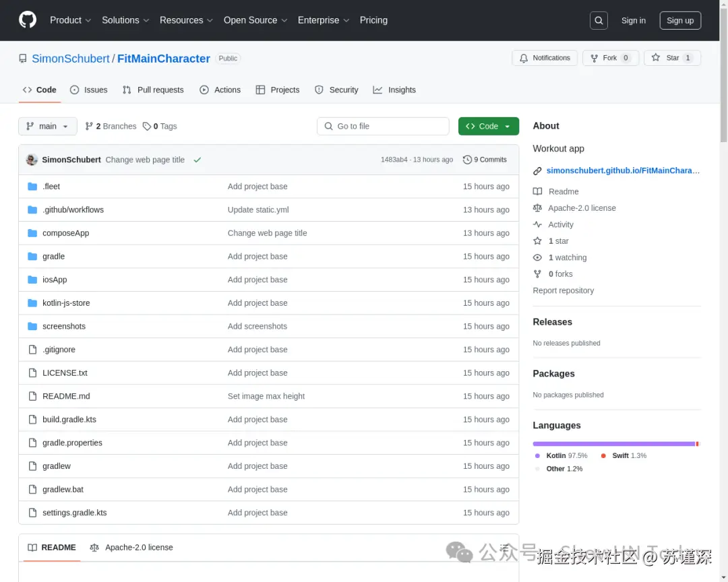Open commit hash 1483ab4
This screenshot has height=582, width=728.
point(394,160)
